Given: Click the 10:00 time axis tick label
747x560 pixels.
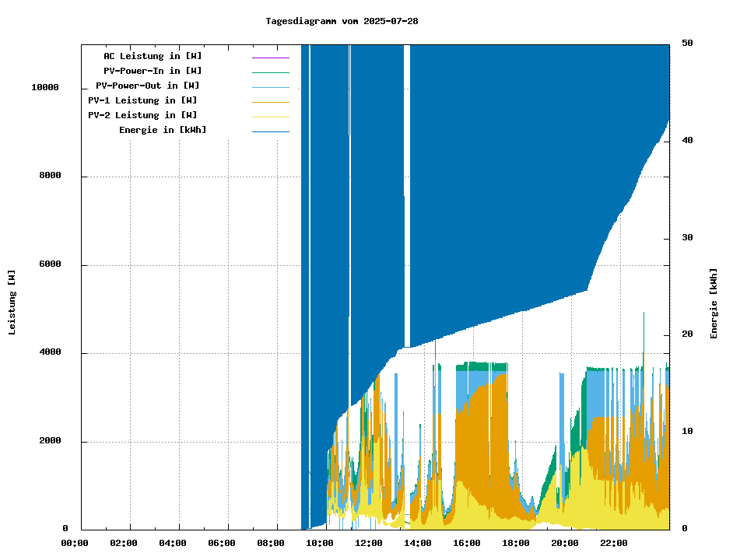Looking at the screenshot, I should point(320,543).
